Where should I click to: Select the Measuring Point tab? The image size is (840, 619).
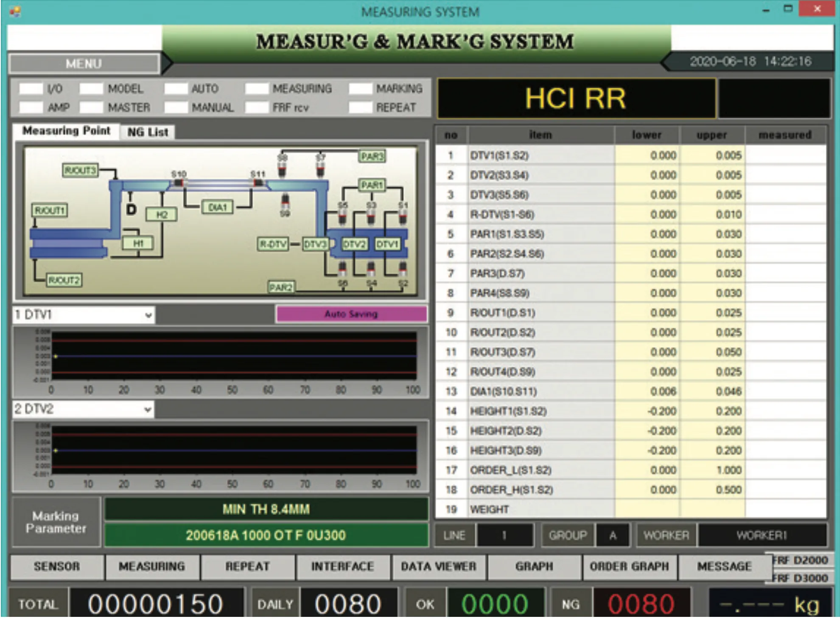[x=66, y=131]
